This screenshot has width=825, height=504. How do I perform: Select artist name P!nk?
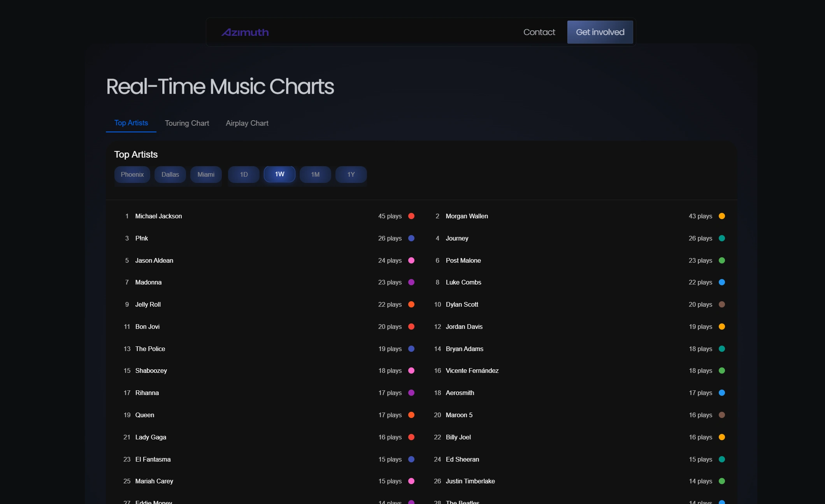point(142,238)
